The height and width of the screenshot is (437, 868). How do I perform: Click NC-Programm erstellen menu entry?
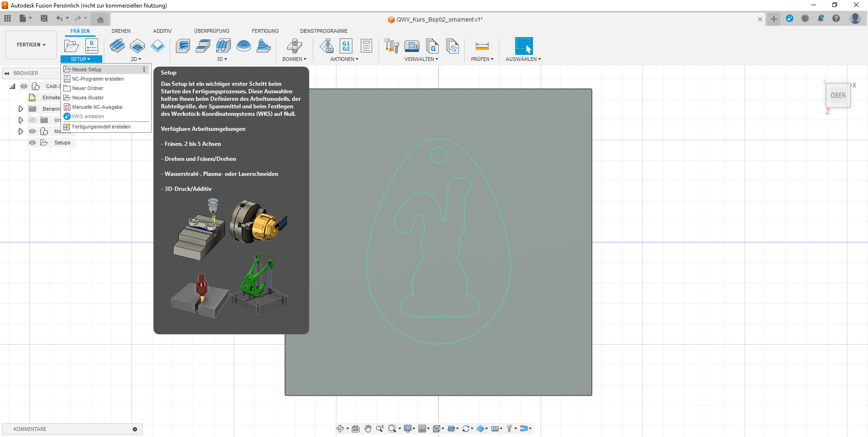click(x=98, y=79)
